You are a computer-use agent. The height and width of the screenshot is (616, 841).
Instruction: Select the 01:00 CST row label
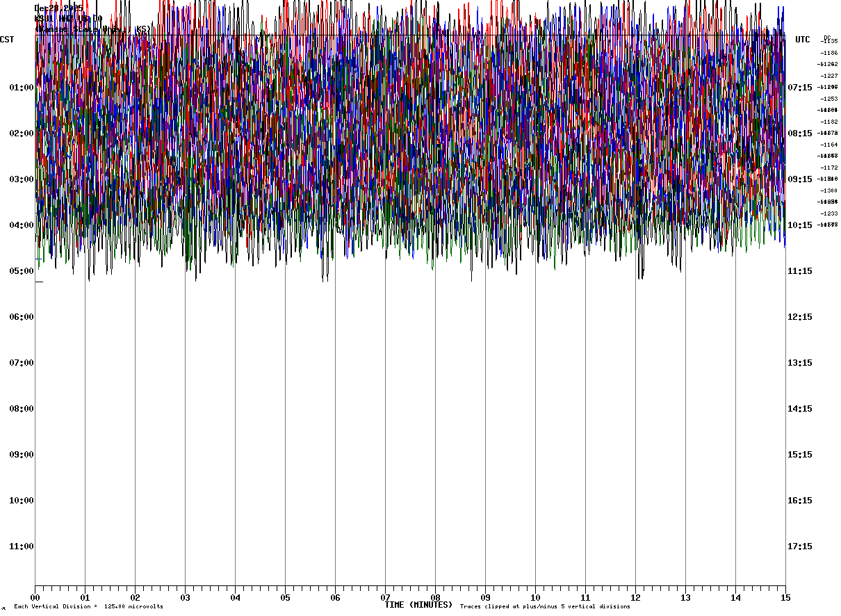22,88
